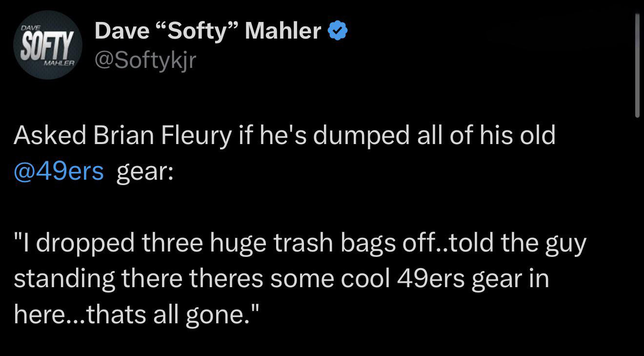Viewport: 644px width, 356px height.
Task: Click the word "Mahler" in display name
Action: [283, 31]
